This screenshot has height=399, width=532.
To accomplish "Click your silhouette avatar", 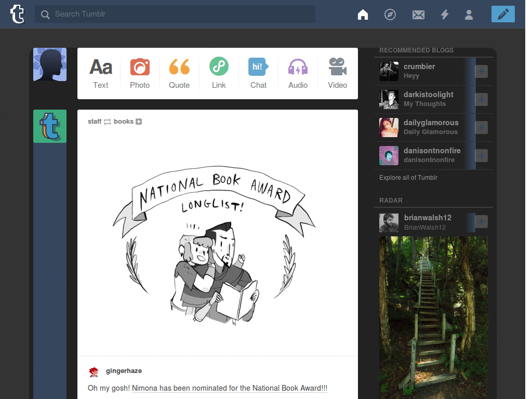I will [50, 64].
